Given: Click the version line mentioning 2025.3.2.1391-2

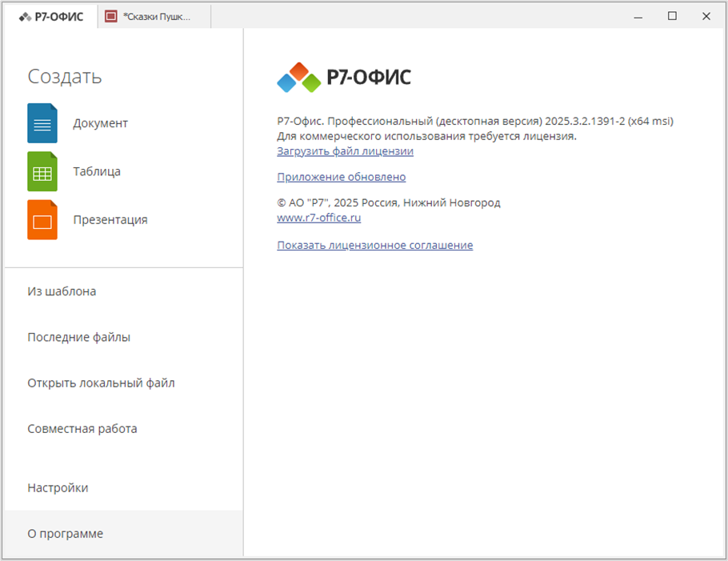Looking at the screenshot, I should (x=475, y=121).
